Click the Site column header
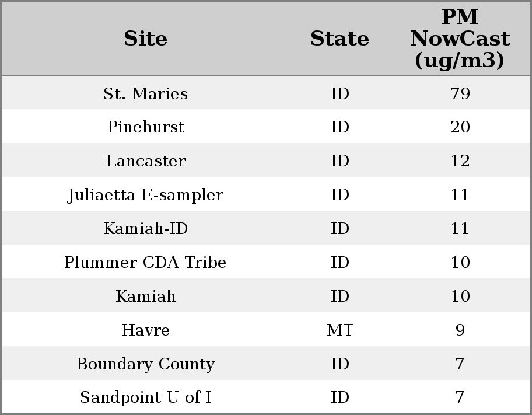The image size is (532, 415). coord(145,39)
